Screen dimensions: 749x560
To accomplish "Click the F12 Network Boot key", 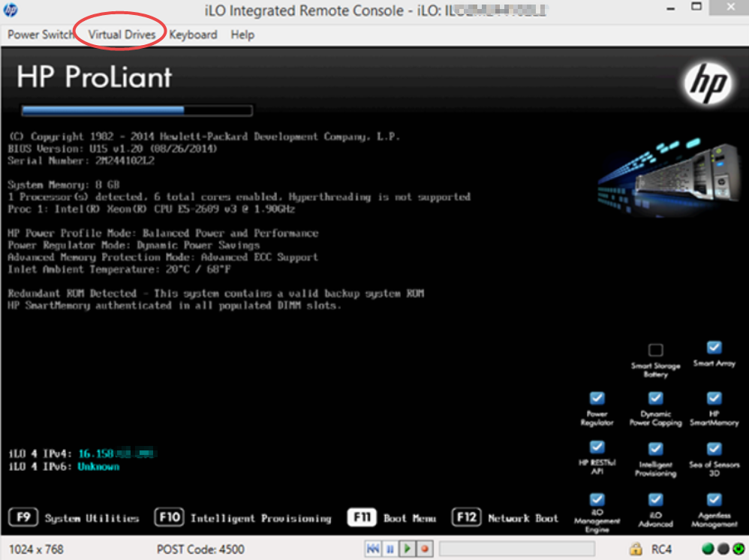I will tap(466, 517).
